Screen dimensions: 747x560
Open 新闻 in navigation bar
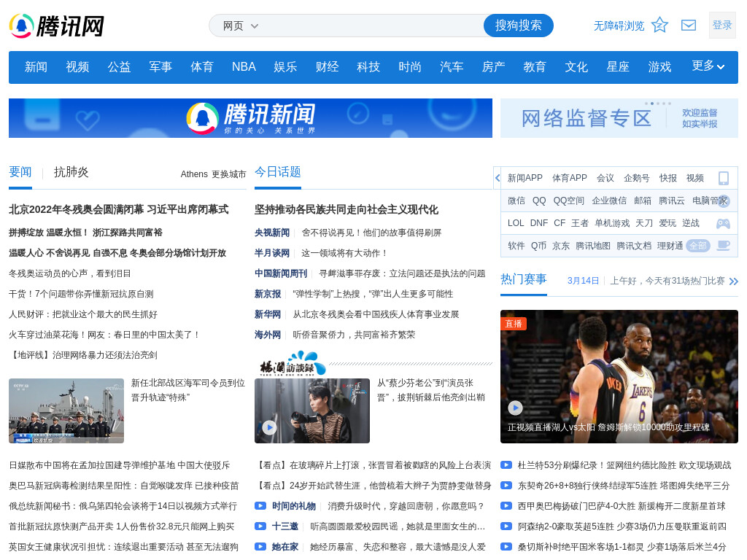tap(36, 66)
